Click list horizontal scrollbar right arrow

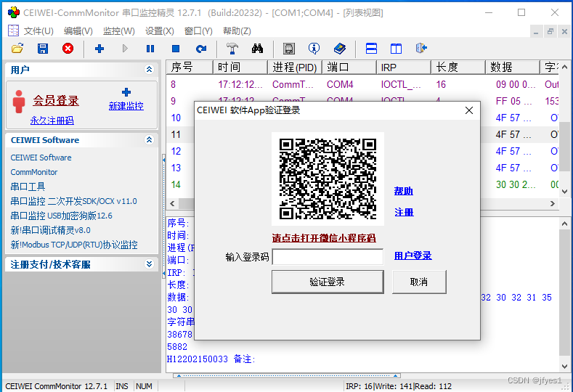coord(553,203)
